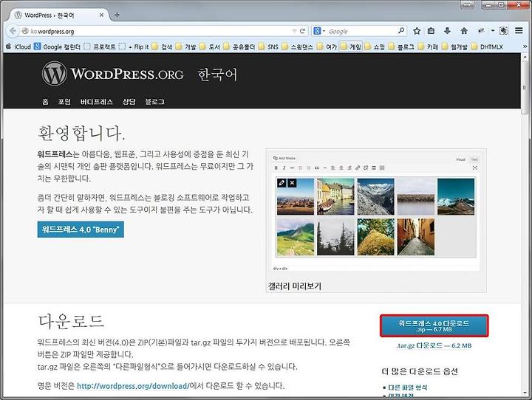Open the 프로젝트 bookmark
This screenshot has height=400, width=532.
point(100,46)
